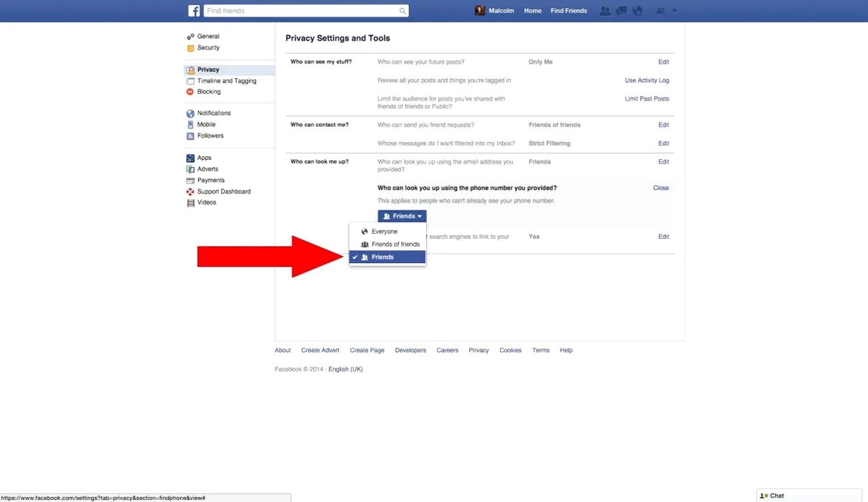This screenshot has width=868, height=502.
Task: Open the friend requests icon
Action: [605, 11]
